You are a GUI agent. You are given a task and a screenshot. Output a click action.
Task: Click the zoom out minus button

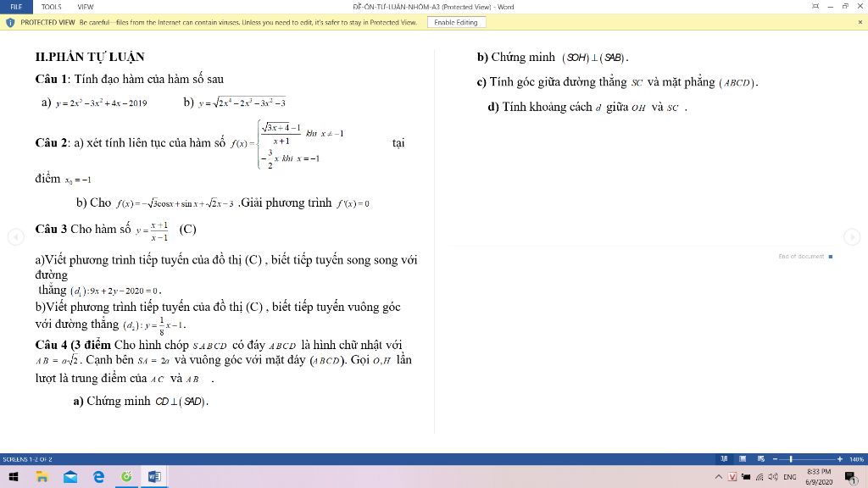[x=775, y=458]
